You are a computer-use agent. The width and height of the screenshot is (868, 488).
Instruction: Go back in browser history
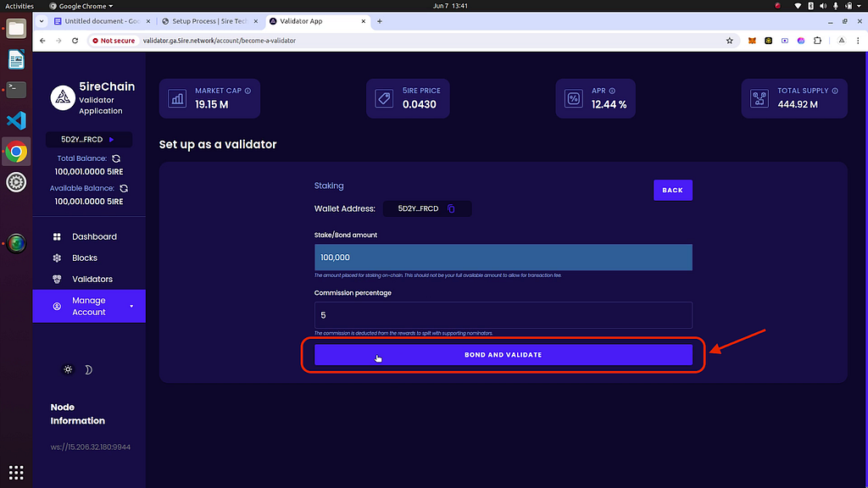[42, 41]
